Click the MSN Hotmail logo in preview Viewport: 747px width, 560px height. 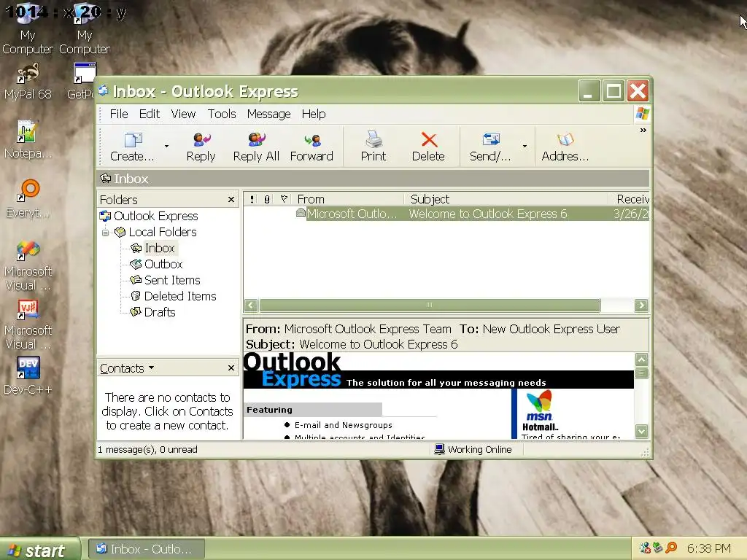click(x=540, y=411)
